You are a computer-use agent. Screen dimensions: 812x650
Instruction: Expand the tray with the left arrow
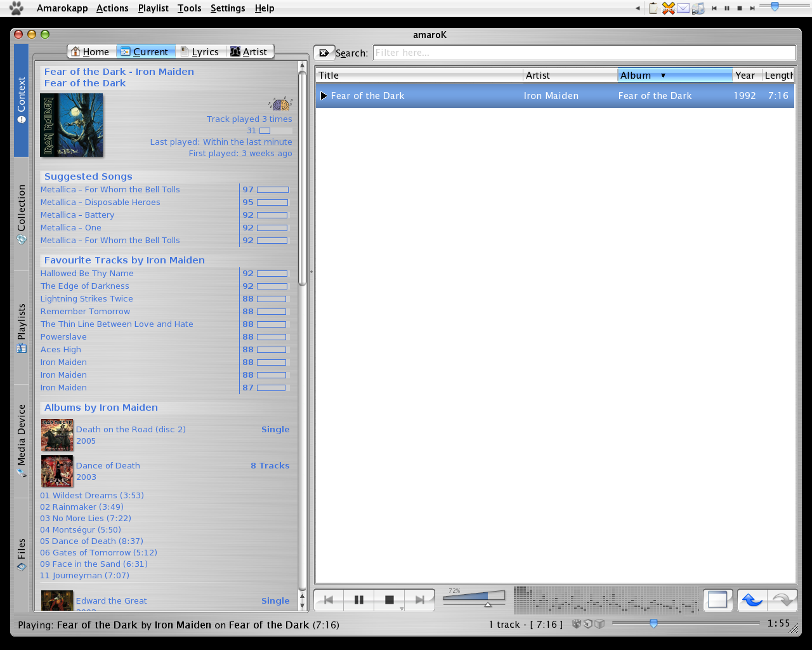click(x=638, y=8)
